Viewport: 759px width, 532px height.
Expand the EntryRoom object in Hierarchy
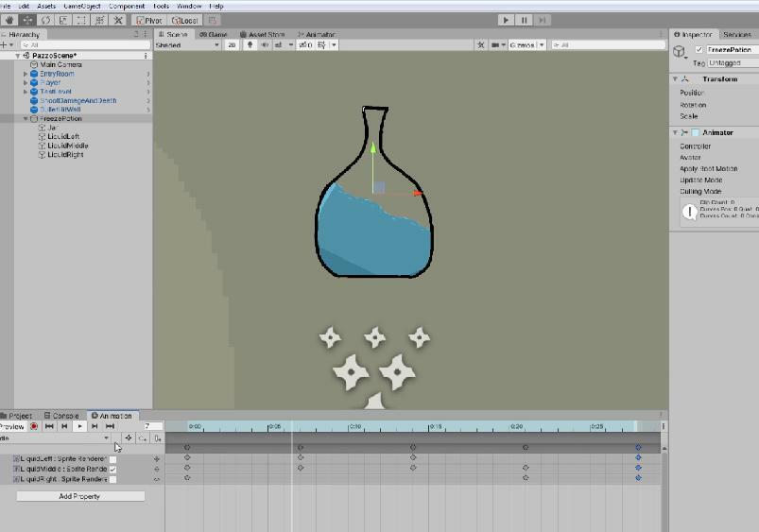point(26,74)
